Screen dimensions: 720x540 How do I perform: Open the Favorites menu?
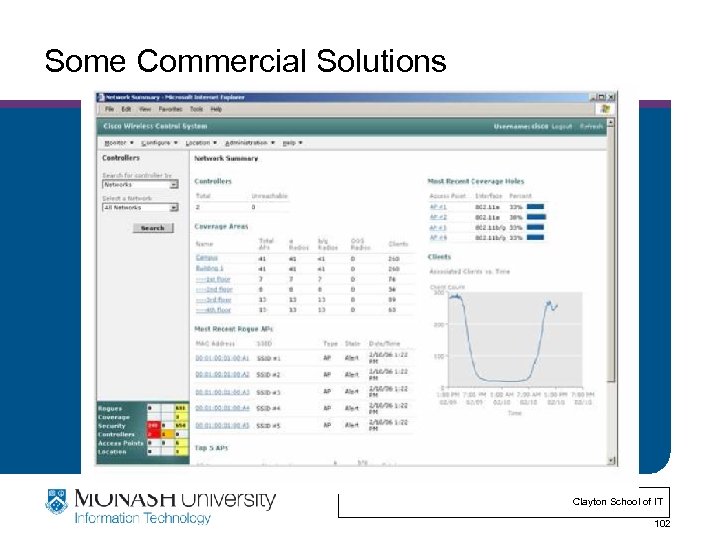(170, 109)
